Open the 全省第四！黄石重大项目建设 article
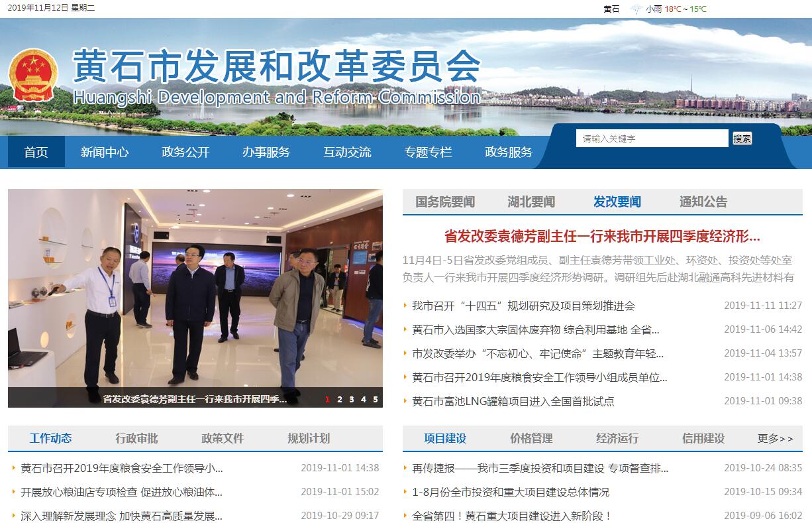Screen dimensions: 812x523 point(512,516)
